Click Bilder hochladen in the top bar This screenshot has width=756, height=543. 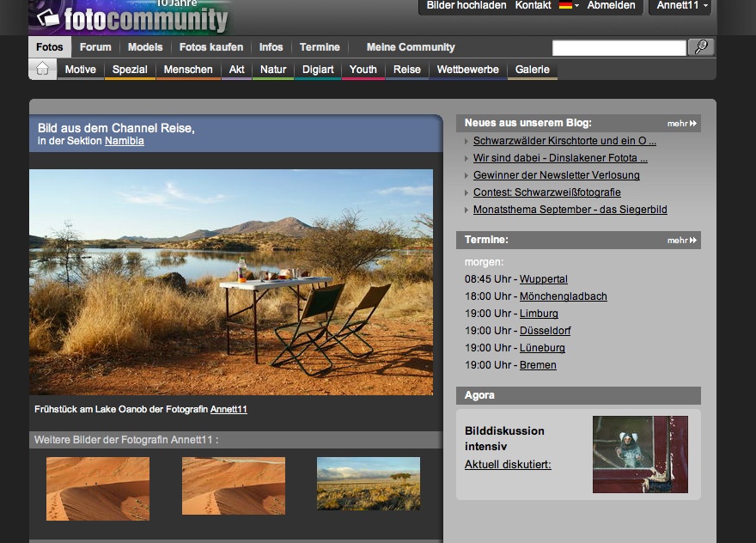466,5
